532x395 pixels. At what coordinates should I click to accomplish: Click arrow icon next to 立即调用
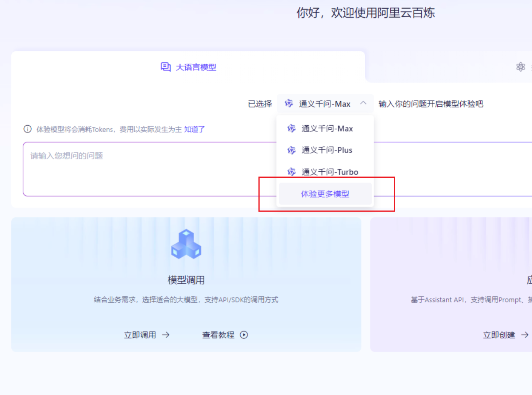166,335
